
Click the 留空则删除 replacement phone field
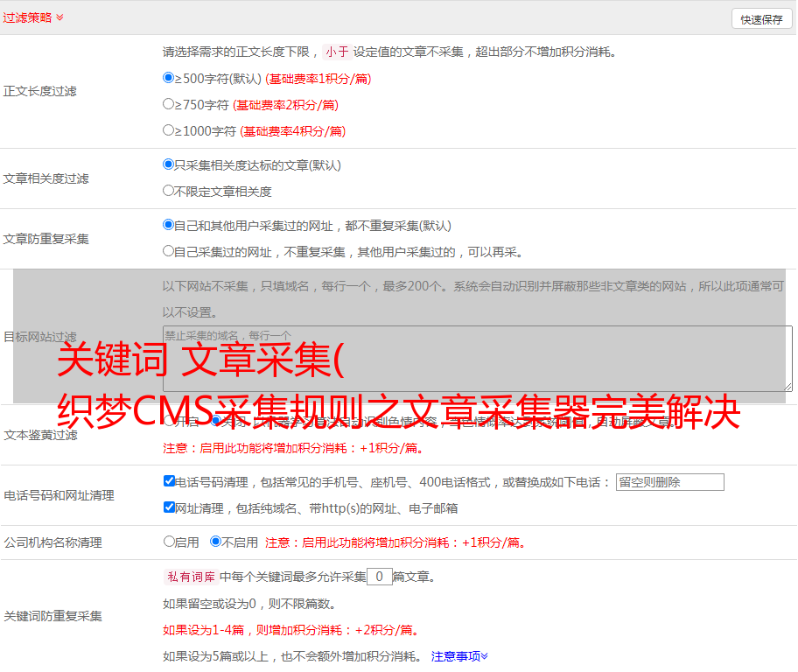[x=669, y=482]
